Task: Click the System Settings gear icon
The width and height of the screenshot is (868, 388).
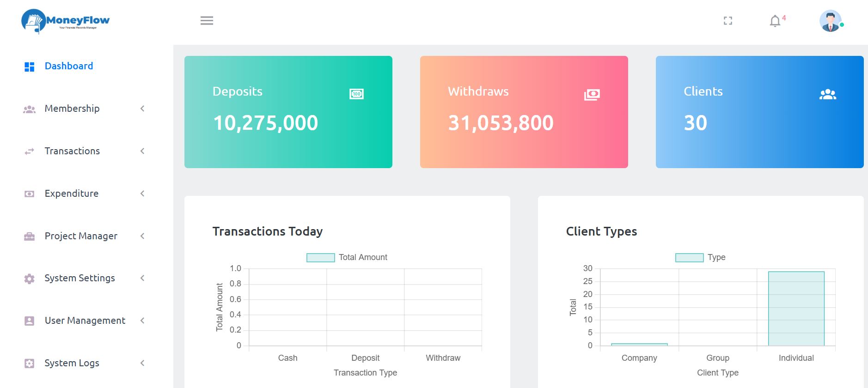Action: pos(29,279)
